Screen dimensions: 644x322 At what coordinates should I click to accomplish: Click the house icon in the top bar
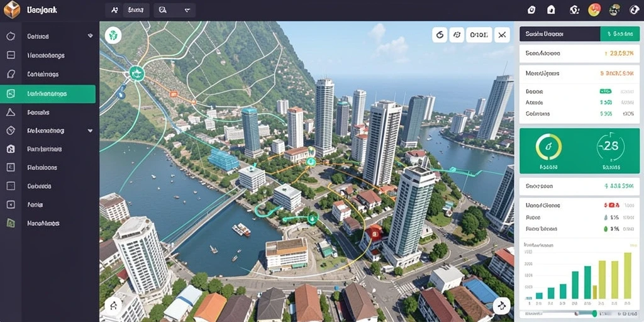coord(551,10)
